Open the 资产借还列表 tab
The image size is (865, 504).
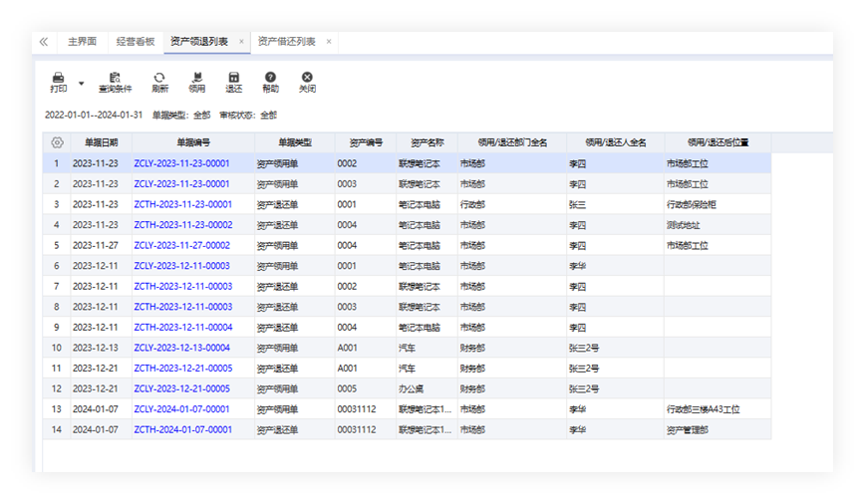[286, 42]
